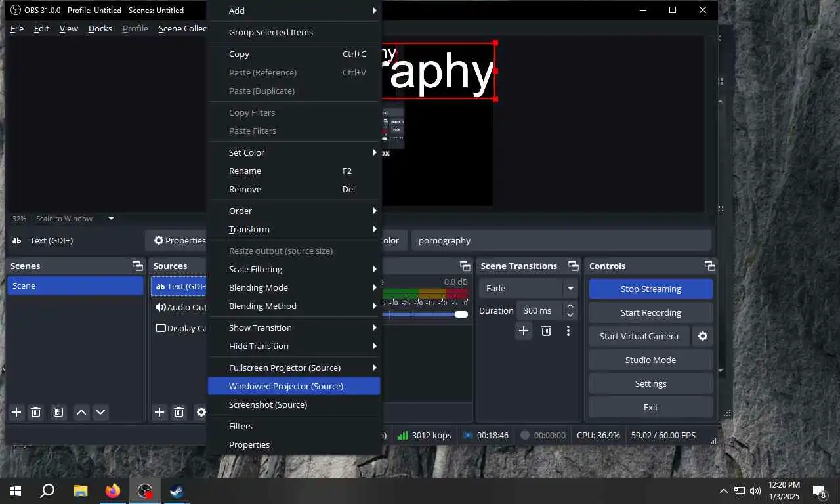Open Settings from Controls panel

650,383
